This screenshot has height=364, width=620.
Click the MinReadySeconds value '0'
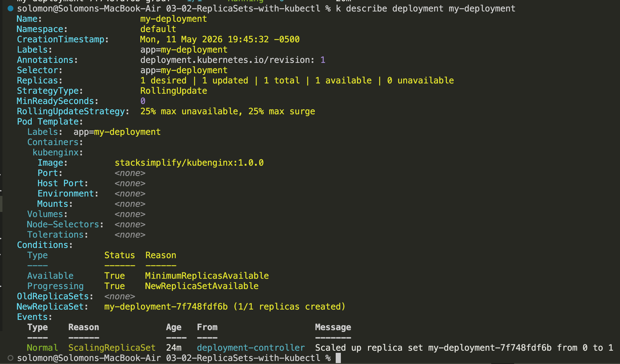[143, 101]
